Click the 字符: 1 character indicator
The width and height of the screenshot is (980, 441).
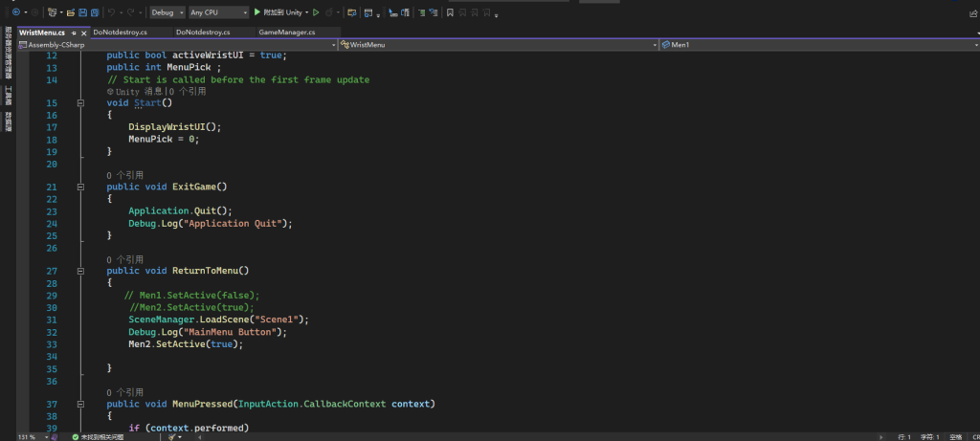[x=928, y=437]
